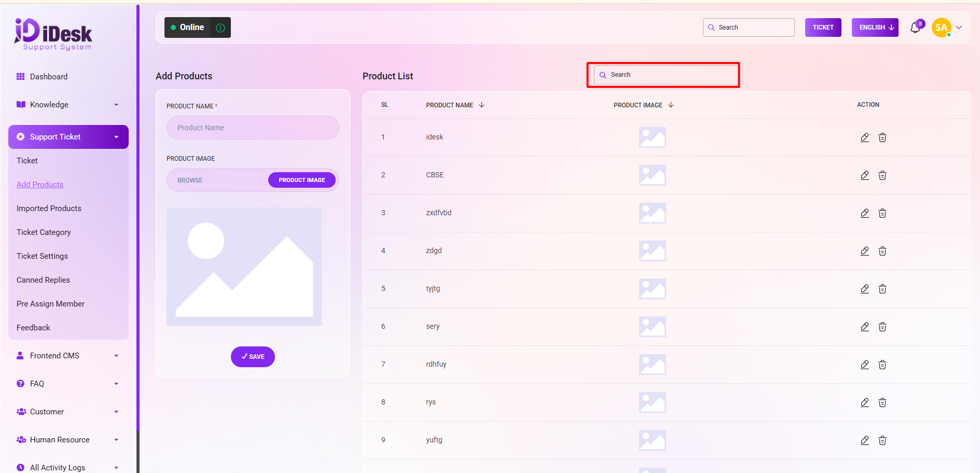Sort by Product Name column arrow
The image size is (980, 473).
click(x=481, y=105)
